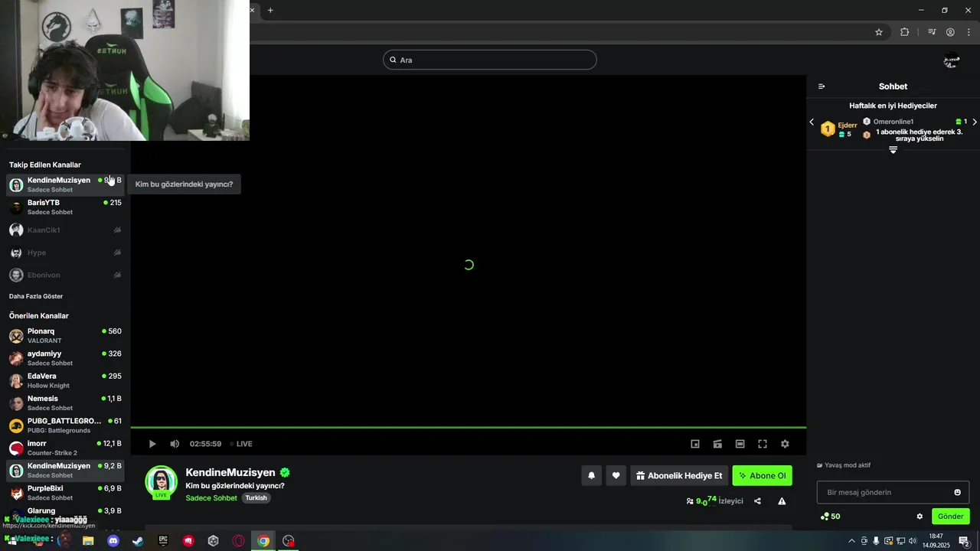Screen dimensions: 980x551
Task: Open the mini player icon in video controls
Action: coord(695,444)
